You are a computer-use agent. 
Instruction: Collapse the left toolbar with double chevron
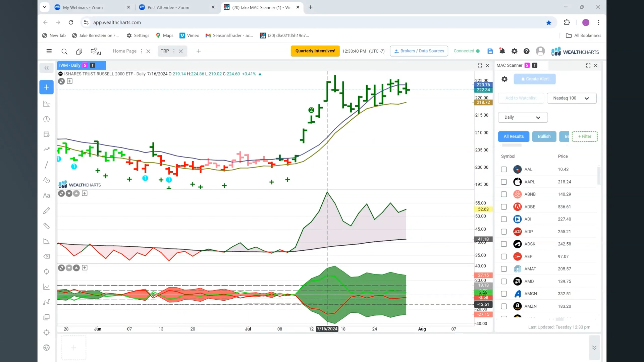coord(47,68)
